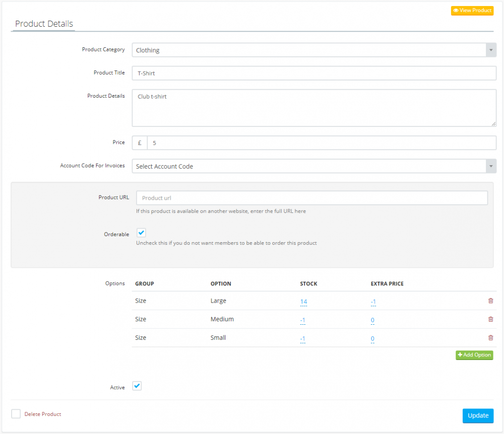504x434 pixels.
Task: Delete the Large size option row
Action: pyautogui.click(x=490, y=301)
